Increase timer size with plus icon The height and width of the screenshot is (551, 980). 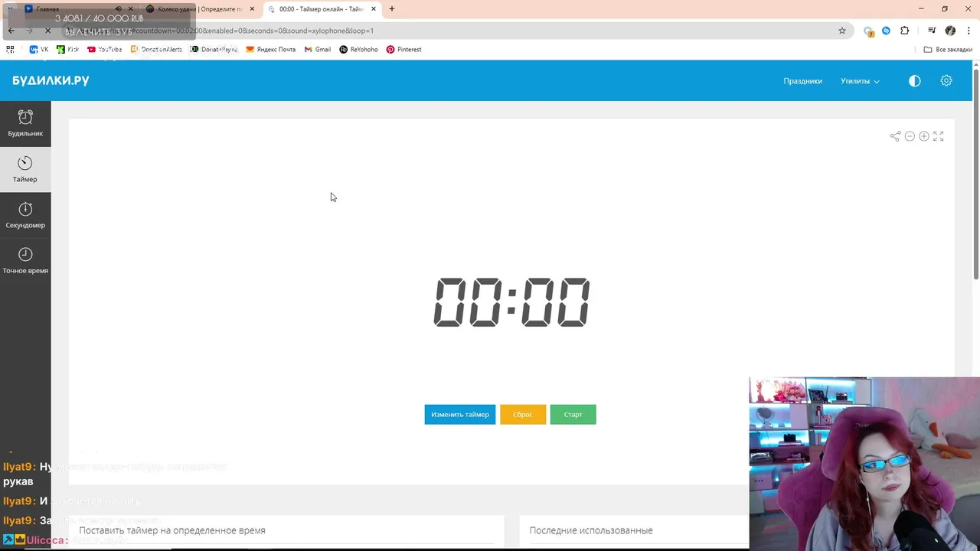point(924,136)
